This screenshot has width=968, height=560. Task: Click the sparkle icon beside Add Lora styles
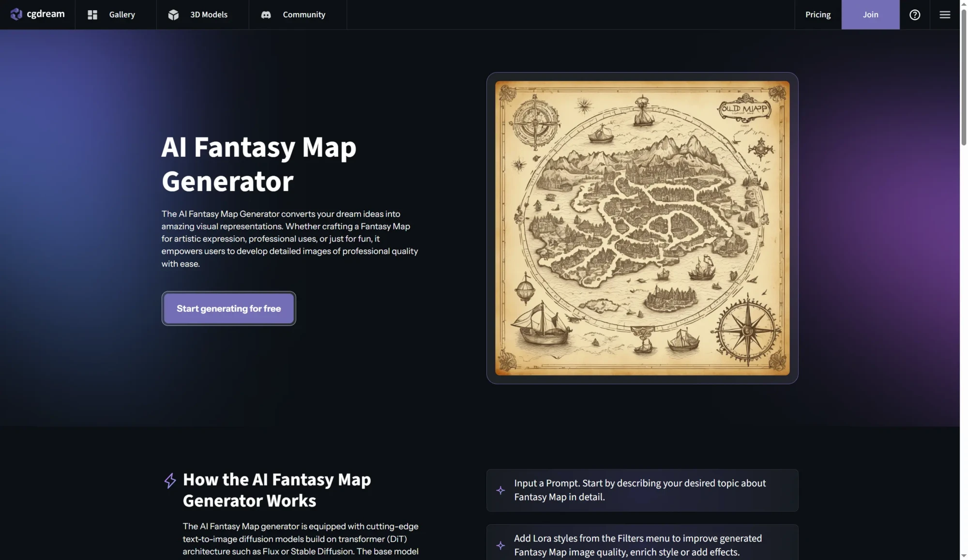click(500, 545)
